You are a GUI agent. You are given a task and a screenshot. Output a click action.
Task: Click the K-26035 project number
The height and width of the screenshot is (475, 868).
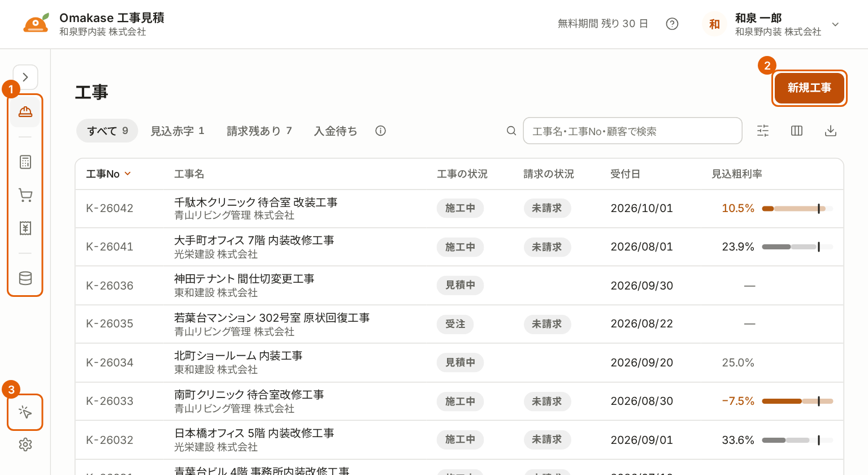[110, 323]
